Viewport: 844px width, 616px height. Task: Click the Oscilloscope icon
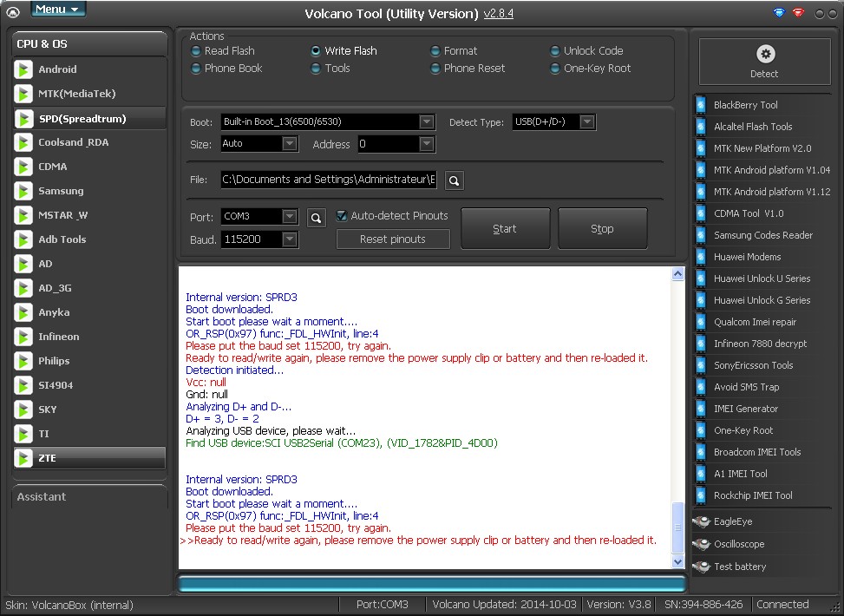coord(701,544)
